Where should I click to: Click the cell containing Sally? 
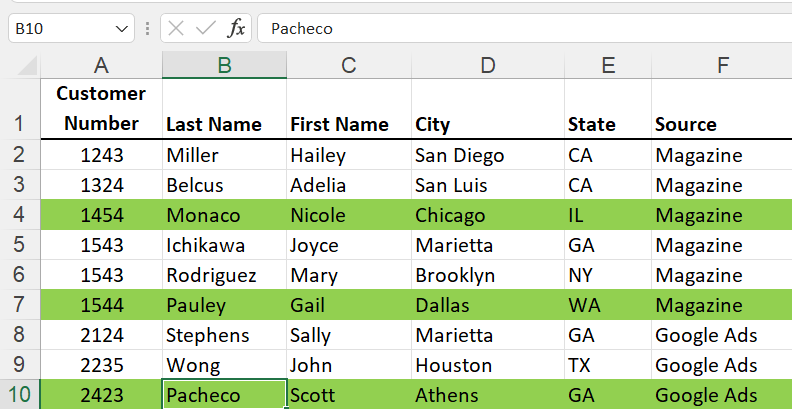(x=349, y=335)
